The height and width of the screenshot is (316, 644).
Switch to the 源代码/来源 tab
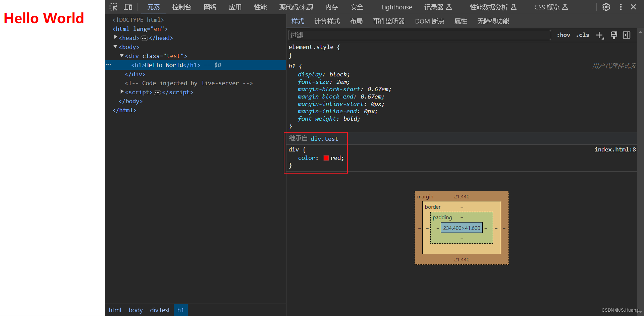click(296, 7)
